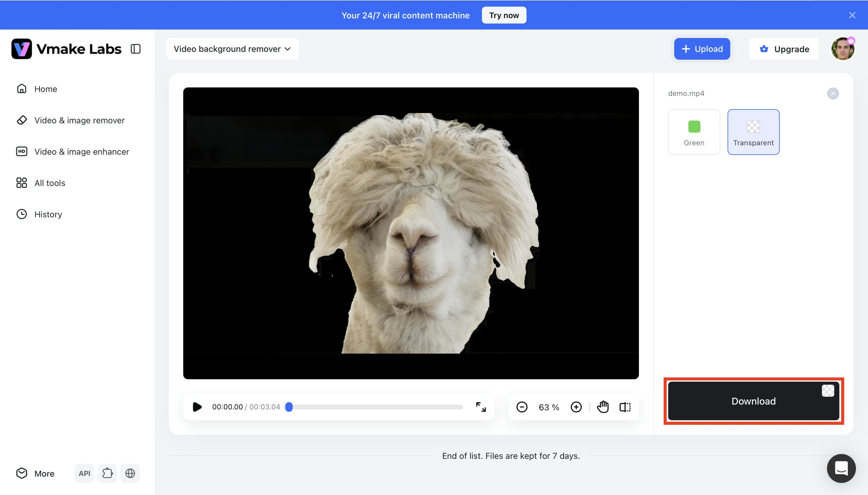
Task: Open Video & image enhancer
Action: (x=73, y=152)
